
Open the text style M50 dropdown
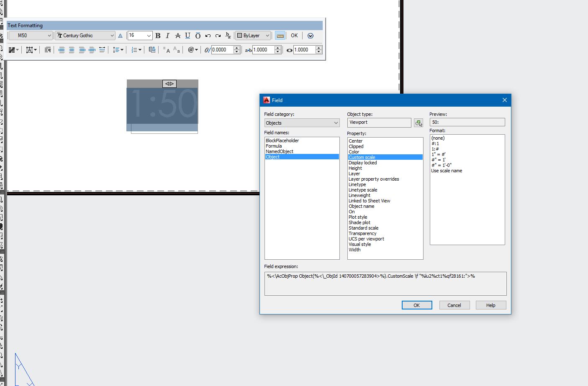(x=31, y=36)
